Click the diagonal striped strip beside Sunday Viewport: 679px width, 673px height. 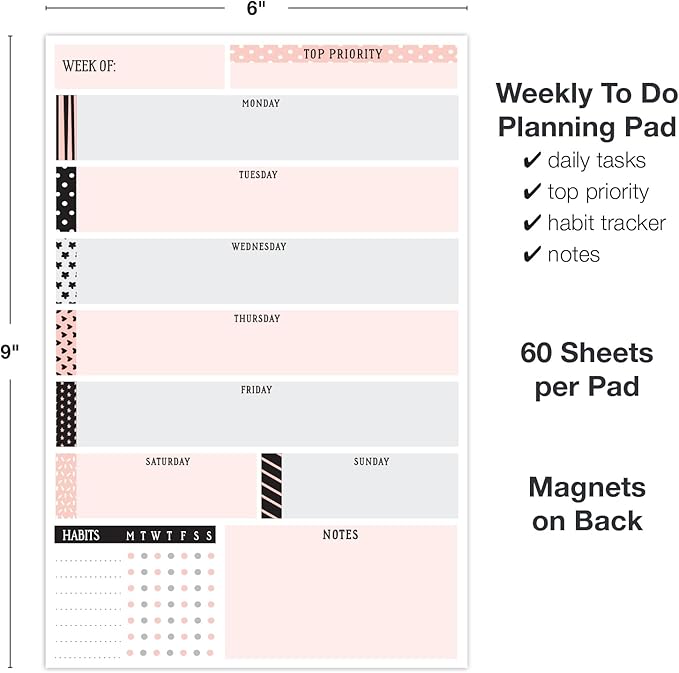point(272,486)
